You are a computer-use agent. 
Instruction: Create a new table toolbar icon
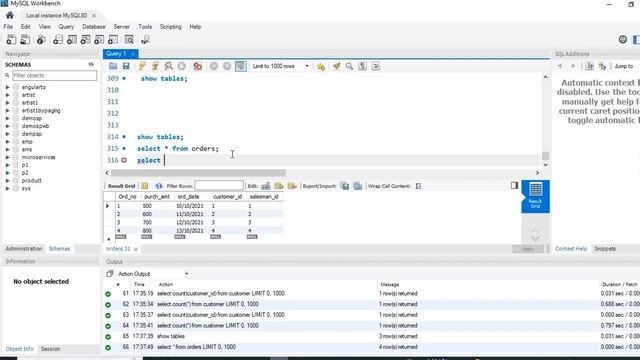72,40
